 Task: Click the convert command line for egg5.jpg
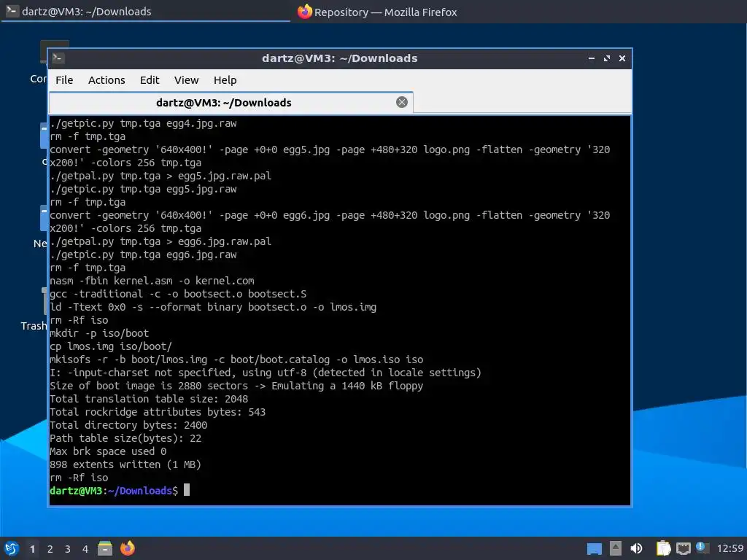[330, 156]
